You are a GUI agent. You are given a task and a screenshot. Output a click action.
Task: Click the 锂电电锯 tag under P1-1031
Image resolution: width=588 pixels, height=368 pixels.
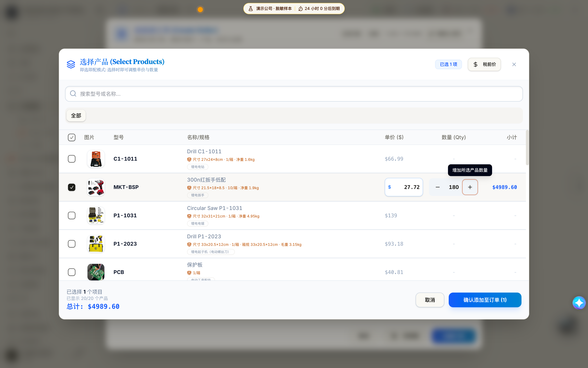(x=198, y=223)
